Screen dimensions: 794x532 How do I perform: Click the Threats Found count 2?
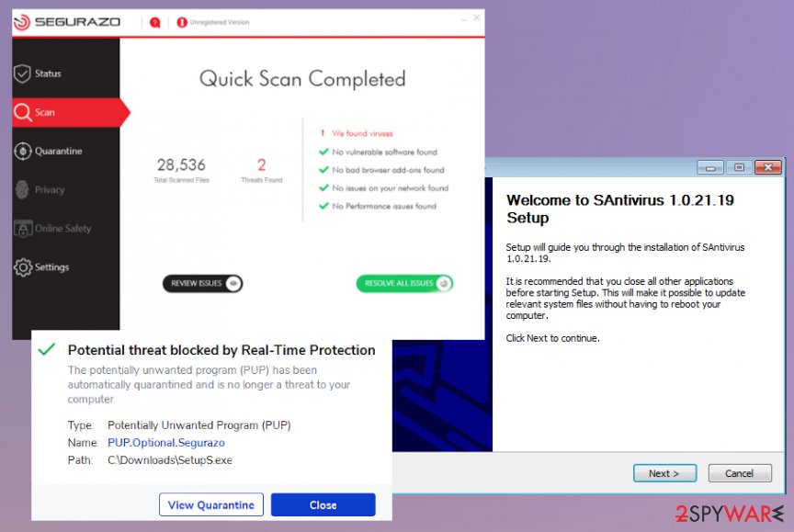pos(262,164)
